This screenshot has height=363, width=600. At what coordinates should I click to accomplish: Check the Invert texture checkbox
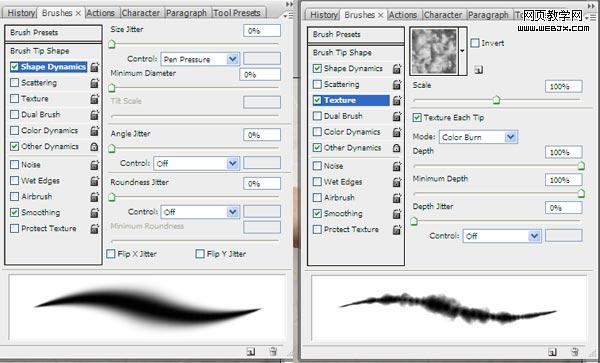[475, 43]
